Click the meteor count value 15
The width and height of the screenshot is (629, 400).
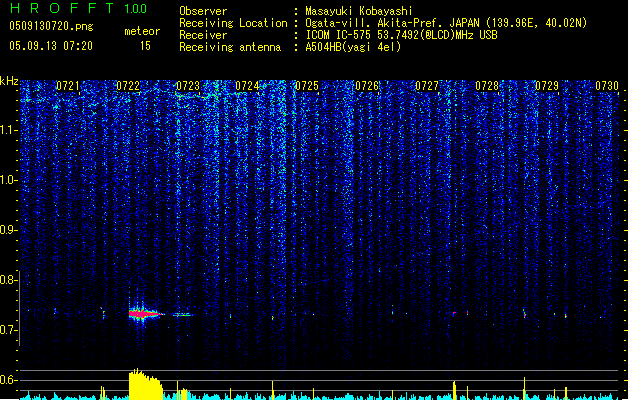(x=145, y=46)
